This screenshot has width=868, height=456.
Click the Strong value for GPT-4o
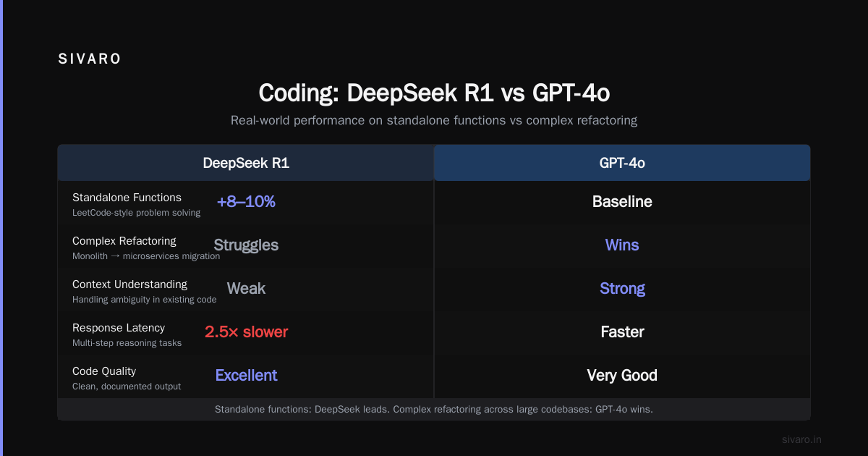pos(622,289)
